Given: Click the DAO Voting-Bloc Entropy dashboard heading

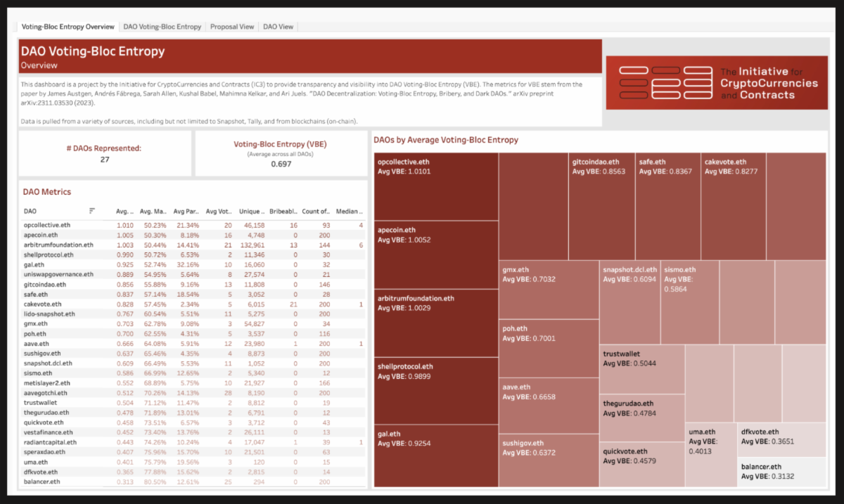Looking at the screenshot, I should coord(93,51).
